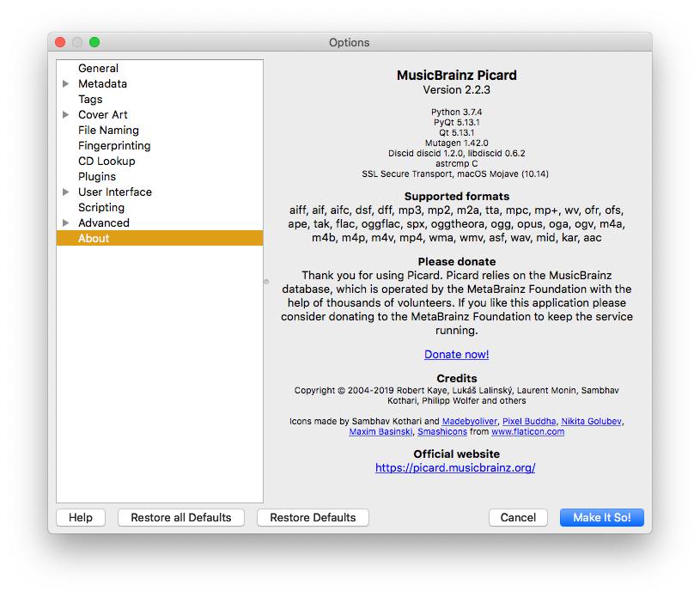
Task: Visit the www.flaticon.com link
Action: point(527,432)
